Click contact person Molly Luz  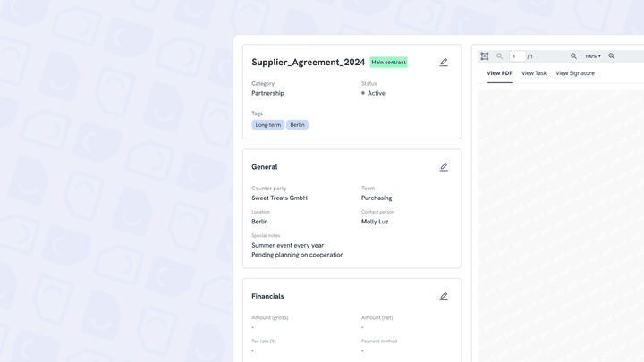point(375,222)
